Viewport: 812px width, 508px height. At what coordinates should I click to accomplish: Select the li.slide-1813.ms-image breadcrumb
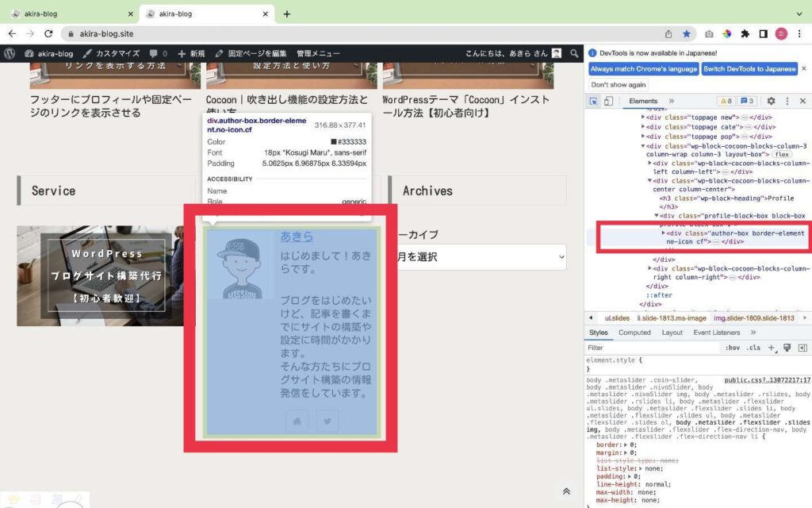(x=672, y=317)
